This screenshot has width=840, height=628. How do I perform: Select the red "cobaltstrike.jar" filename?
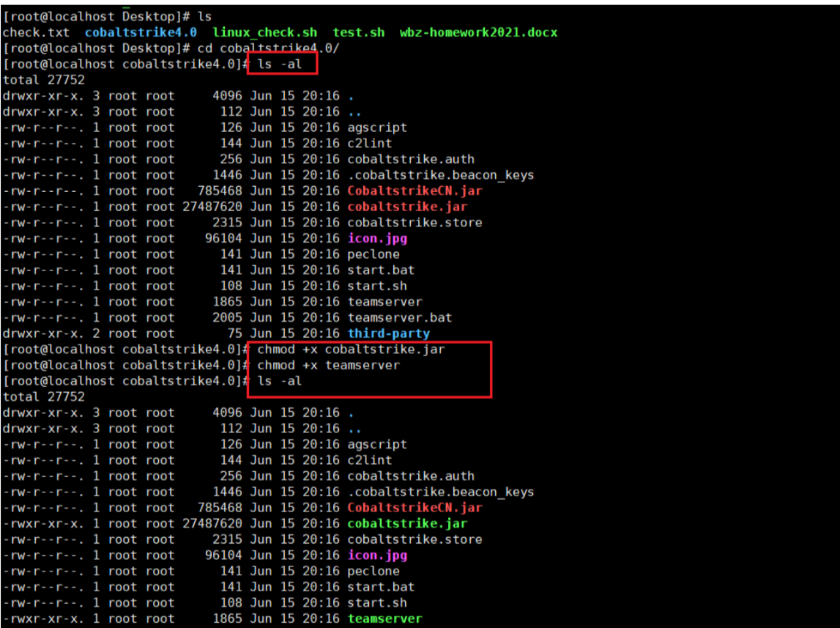click(407, 207)
